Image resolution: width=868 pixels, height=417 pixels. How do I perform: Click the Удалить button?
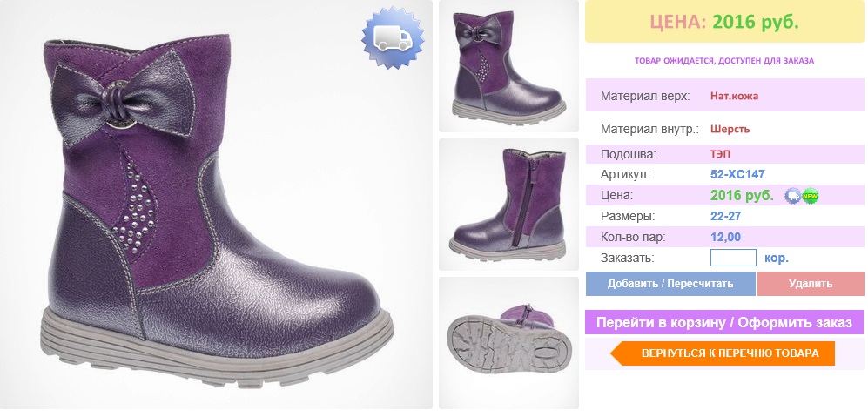click(x=811, y=284)
